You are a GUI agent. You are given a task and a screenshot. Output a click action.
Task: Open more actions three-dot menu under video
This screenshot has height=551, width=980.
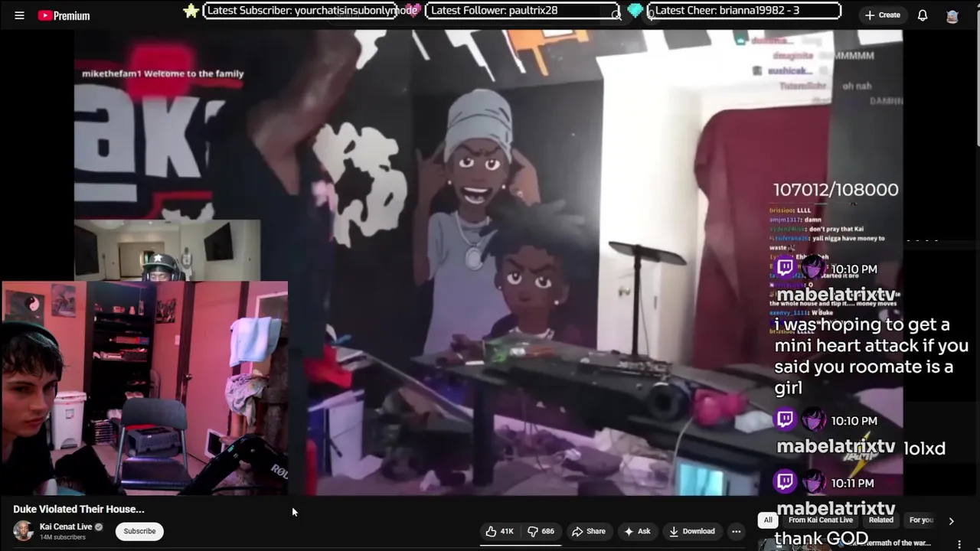pos(736,531)
